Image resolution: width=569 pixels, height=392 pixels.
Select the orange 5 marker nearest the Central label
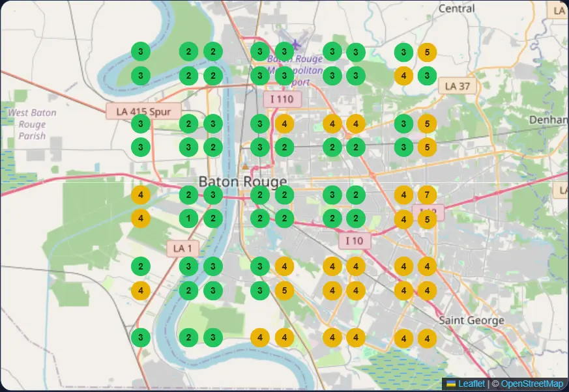coord(427,52)
